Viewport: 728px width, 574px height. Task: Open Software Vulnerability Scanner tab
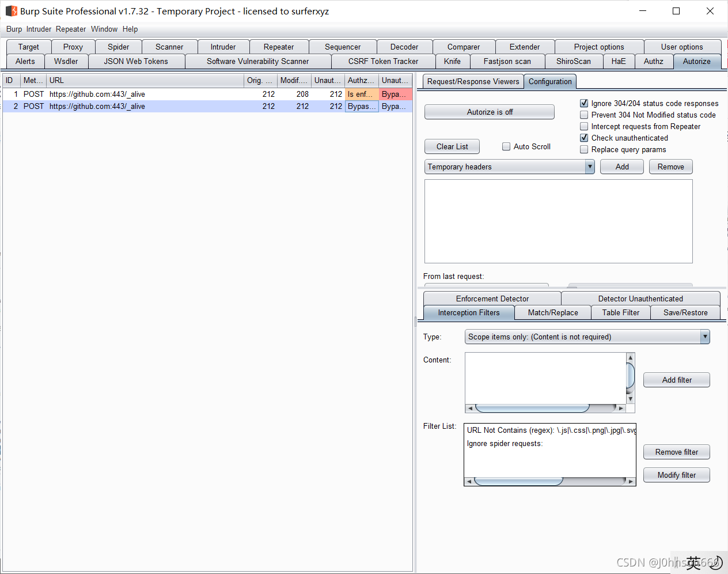pos(258,61)
